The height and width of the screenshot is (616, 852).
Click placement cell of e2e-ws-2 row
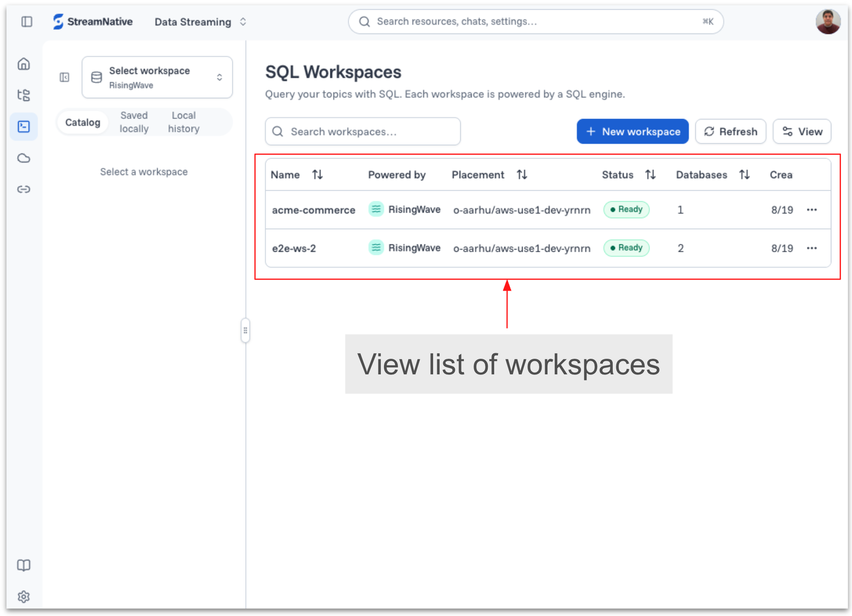(522, 249)
